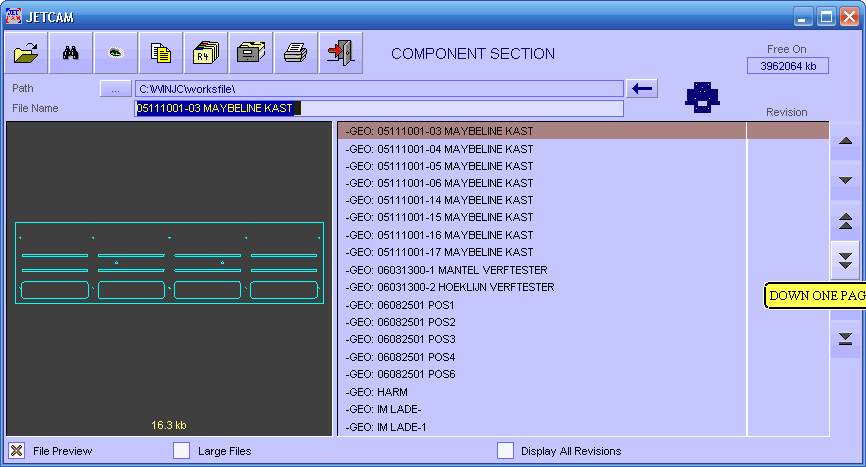The image size is (866, 467).
Task: Open the R4 file stack icon
Action: pos(206,53)
